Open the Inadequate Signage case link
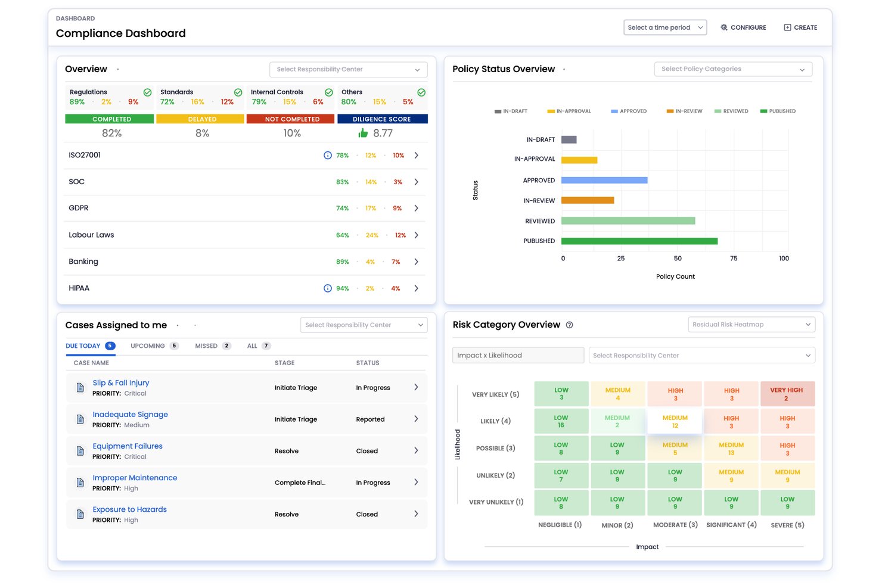Viewport: 882px width, 588px height. pos(130,415)
